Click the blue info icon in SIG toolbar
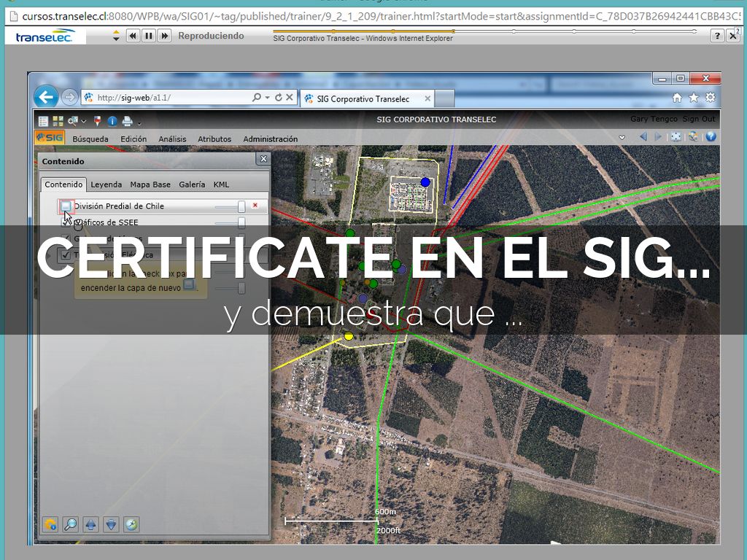The height and width of the screenshot is (560, 747). coord(112,121)
